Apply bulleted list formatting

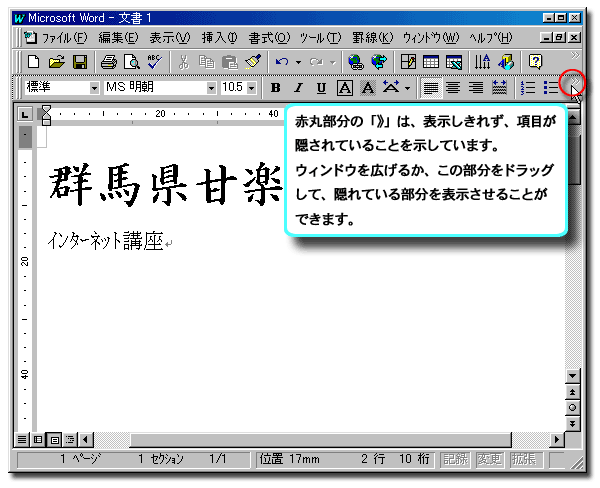click(x=551, y=88)
